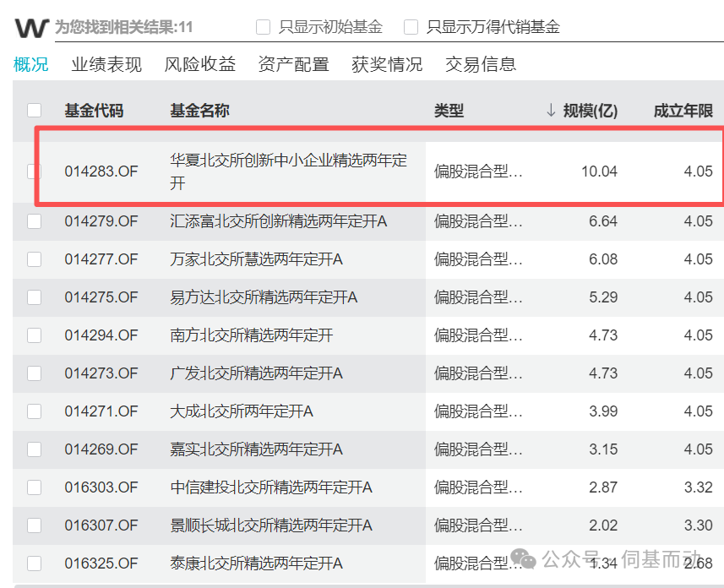Open fund 大成北交所两年定开A
This screenshot has width=724, height=588.
[242, 411]
